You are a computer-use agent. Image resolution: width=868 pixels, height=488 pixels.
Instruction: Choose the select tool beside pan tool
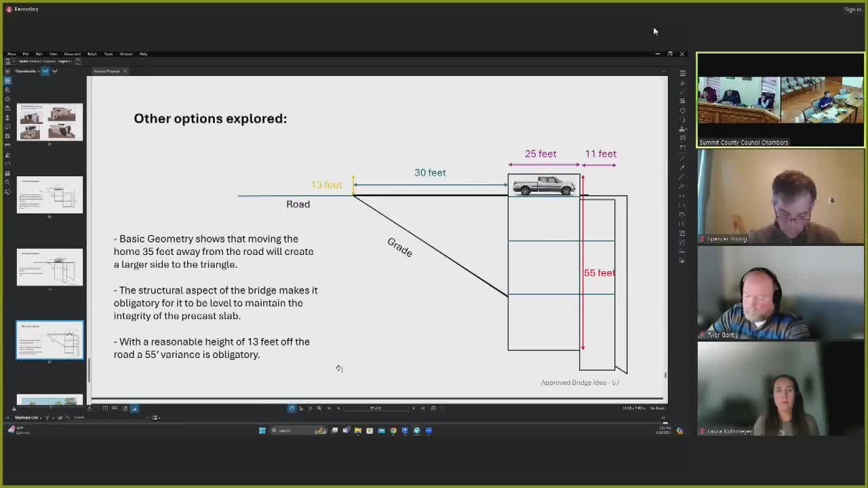(301, 408)
